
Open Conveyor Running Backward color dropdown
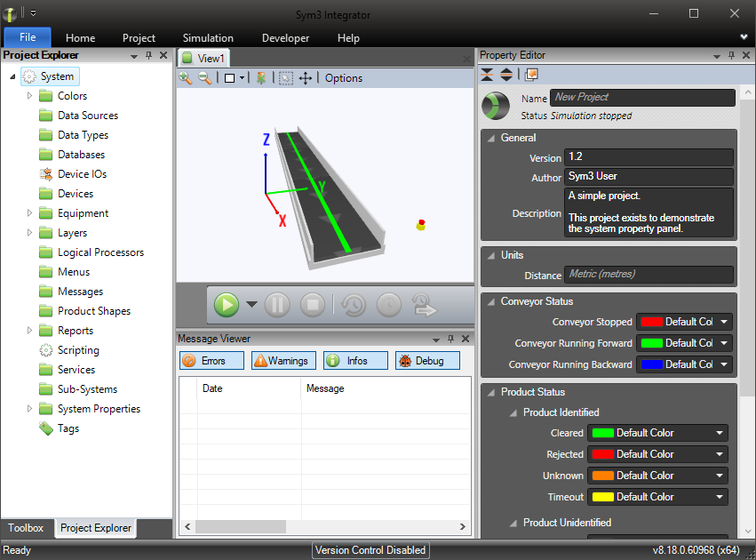point(684,364)
